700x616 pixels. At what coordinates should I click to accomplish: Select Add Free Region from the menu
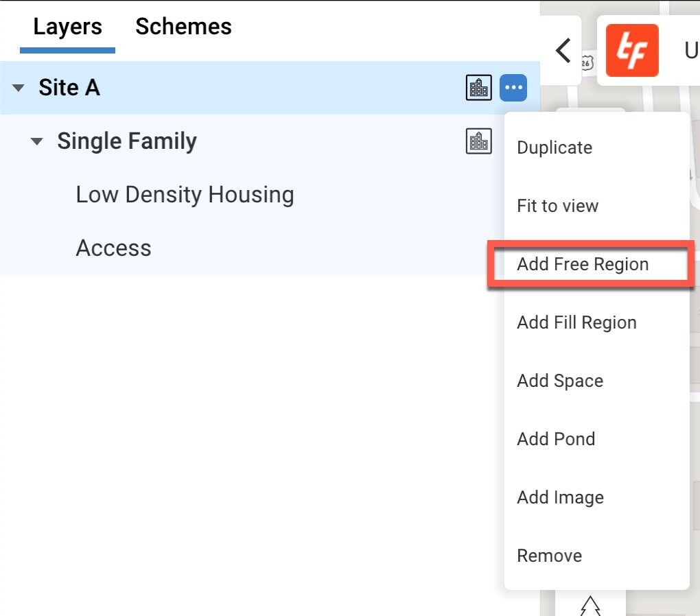(x=582, y=264)
